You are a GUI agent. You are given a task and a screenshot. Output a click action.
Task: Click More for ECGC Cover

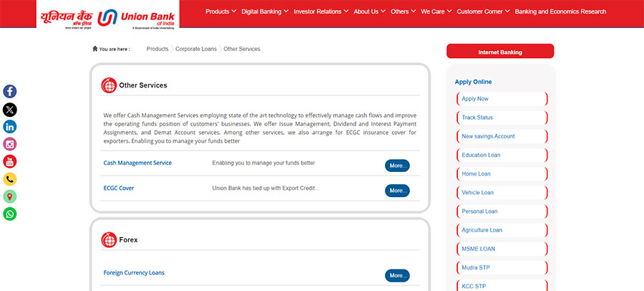[397, 191]
